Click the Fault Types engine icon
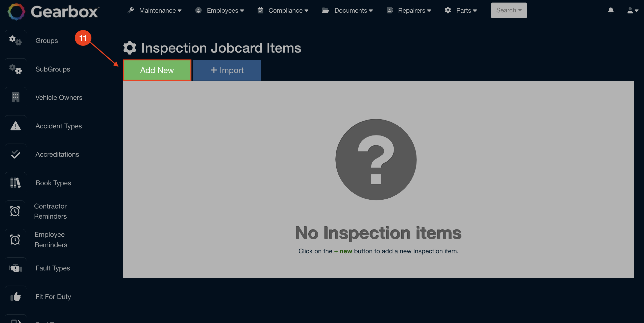Image resolution: width=644 pixels, height=323 pixels. (15, 268)
